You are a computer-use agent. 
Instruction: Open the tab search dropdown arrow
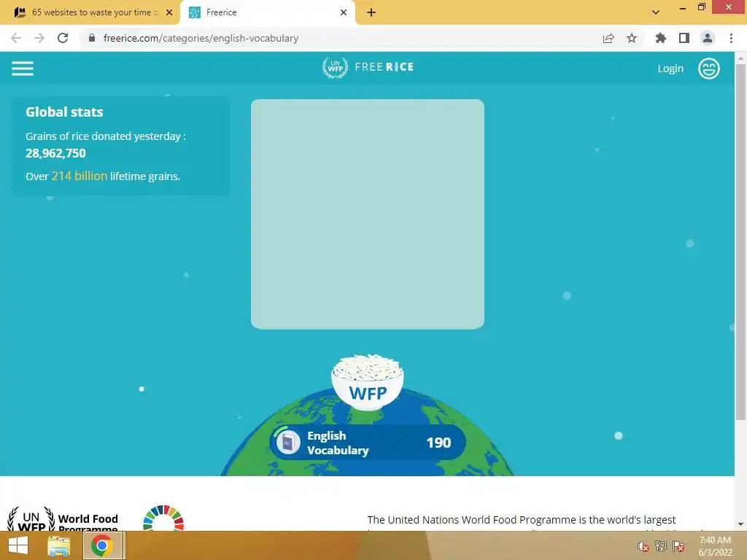[x=656, y=12]
